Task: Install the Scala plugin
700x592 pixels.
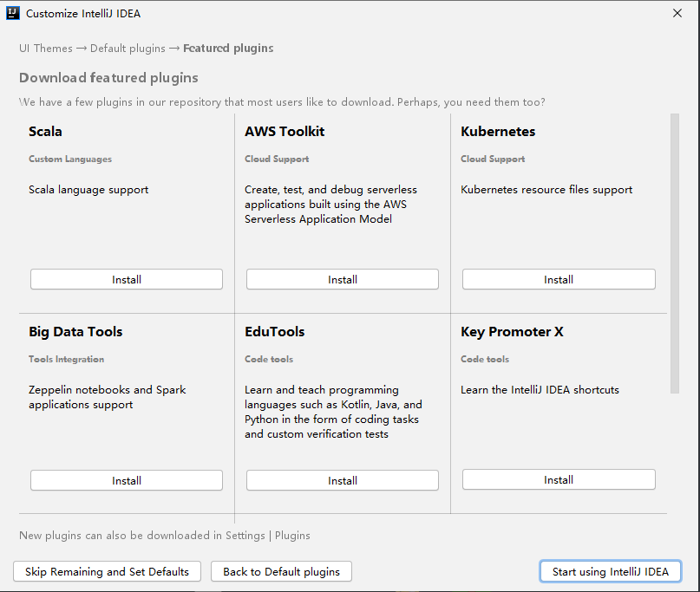Action: point(127,279)
